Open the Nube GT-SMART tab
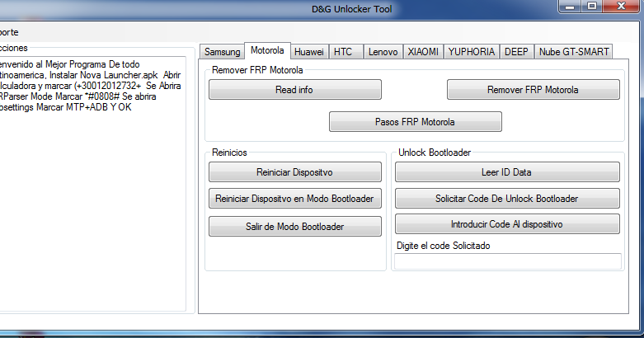644x338 pixels. click(x=573, y=52)
